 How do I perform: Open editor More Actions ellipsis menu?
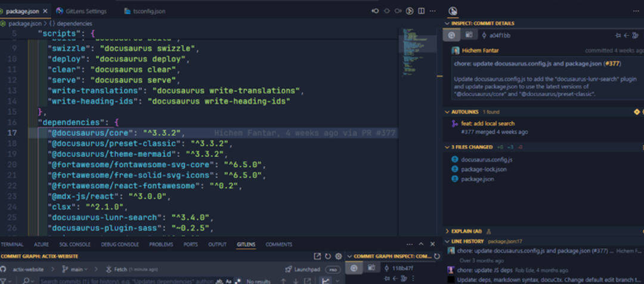pyautogui.click(x=433, y=11)
